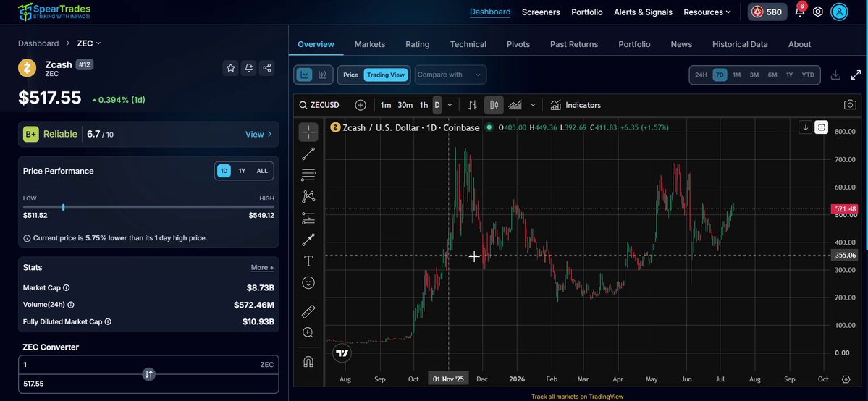Click the price performance range slider marker
Viewport: 868px width, 401px height.
pos(64,207)
